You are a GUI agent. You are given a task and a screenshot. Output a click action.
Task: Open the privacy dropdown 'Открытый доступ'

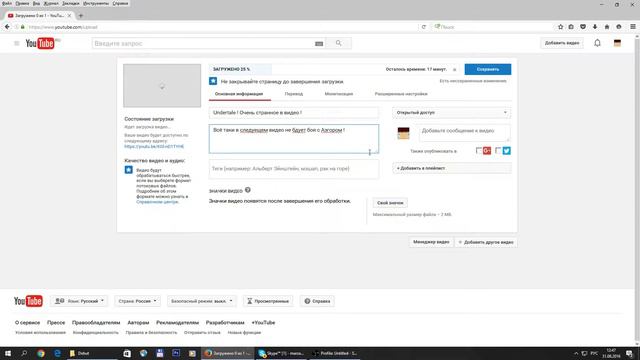click(451, 113)
